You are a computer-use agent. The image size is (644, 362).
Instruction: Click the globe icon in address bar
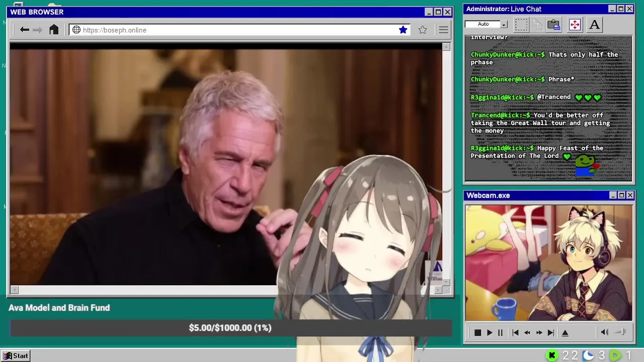click(x=76, y=30)
